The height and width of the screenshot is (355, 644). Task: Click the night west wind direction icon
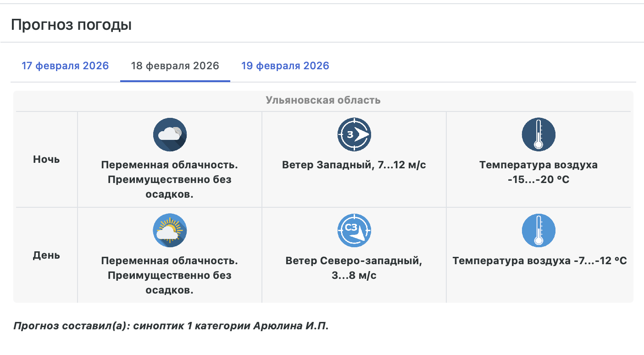click(354, 134)
